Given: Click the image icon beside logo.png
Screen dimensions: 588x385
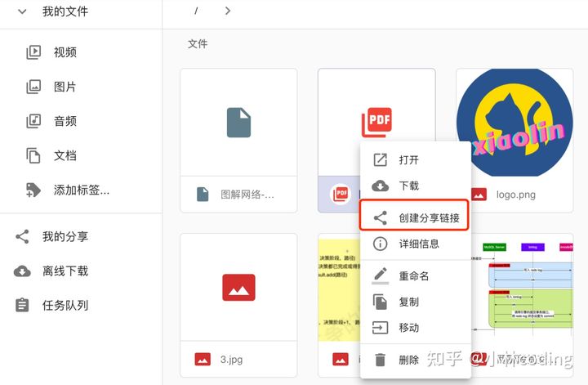Looking at the screenshot, I should [479, 195].
